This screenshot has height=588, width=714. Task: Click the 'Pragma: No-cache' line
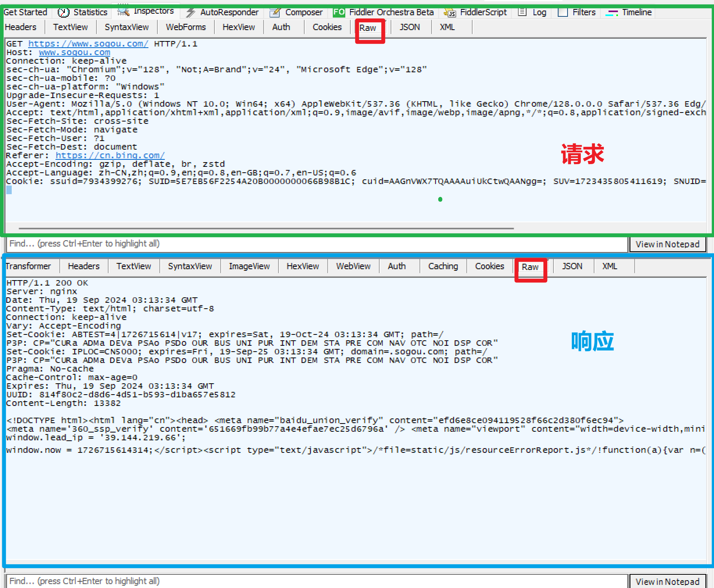pyautogui.click(x=50, y=369)
